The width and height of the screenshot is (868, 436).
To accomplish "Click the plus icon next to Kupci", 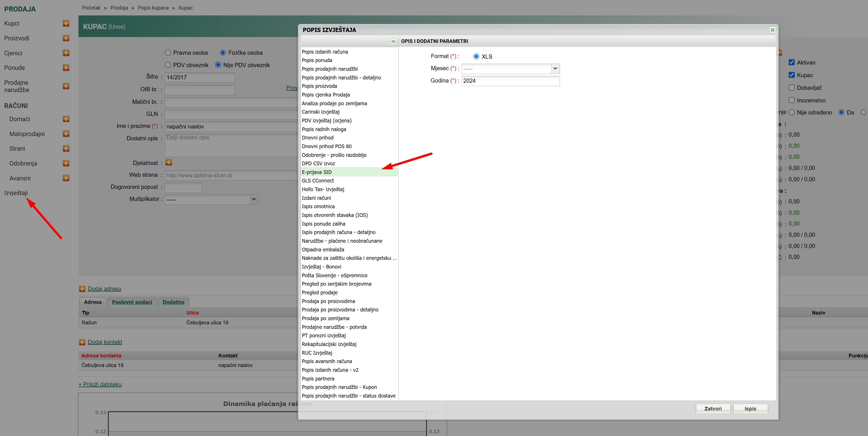I will [x=66, y=23].
